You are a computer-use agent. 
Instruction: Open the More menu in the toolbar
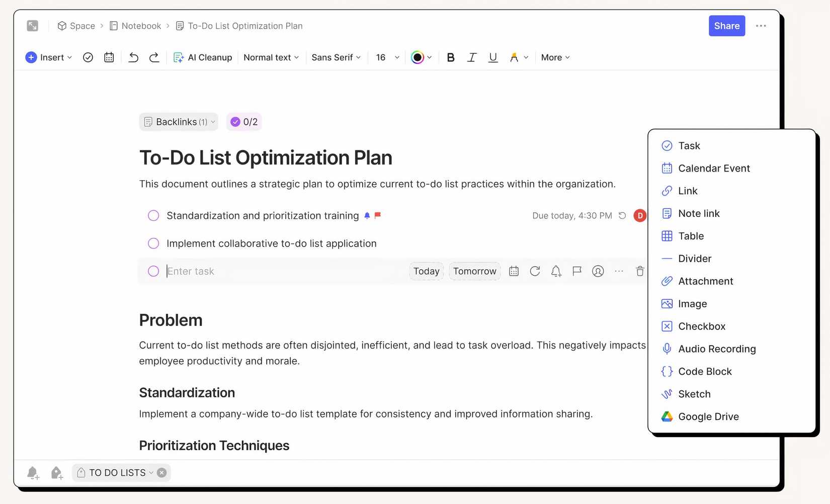554,57
